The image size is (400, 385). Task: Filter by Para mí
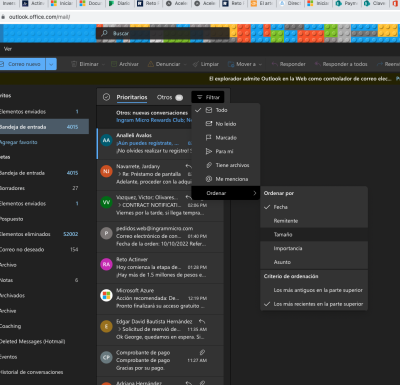coord(226,151)
